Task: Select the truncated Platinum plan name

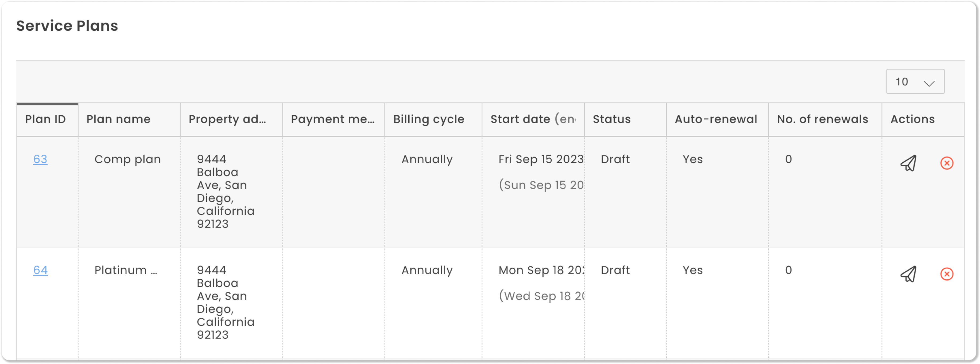Action: (x=126, y=270)
